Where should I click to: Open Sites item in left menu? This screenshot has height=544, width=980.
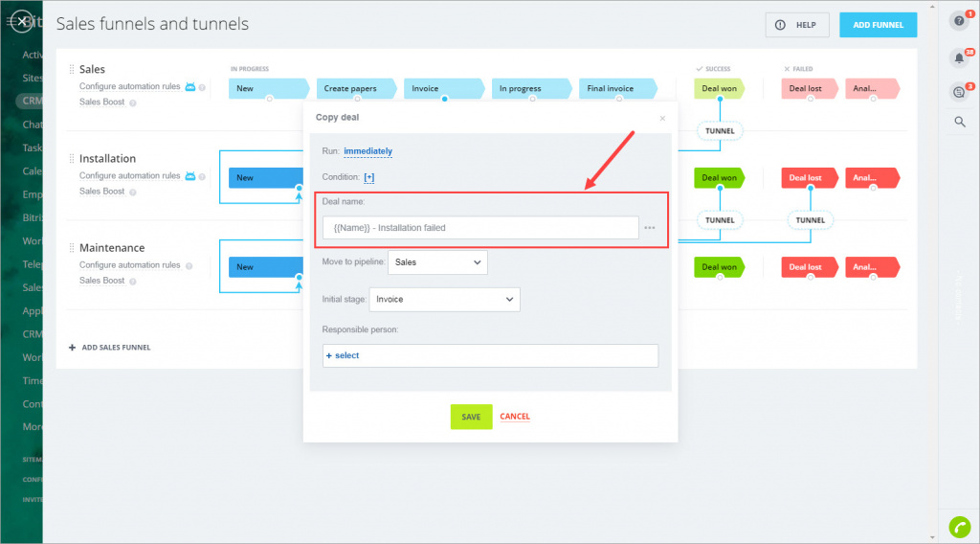(x=33, y=79)
